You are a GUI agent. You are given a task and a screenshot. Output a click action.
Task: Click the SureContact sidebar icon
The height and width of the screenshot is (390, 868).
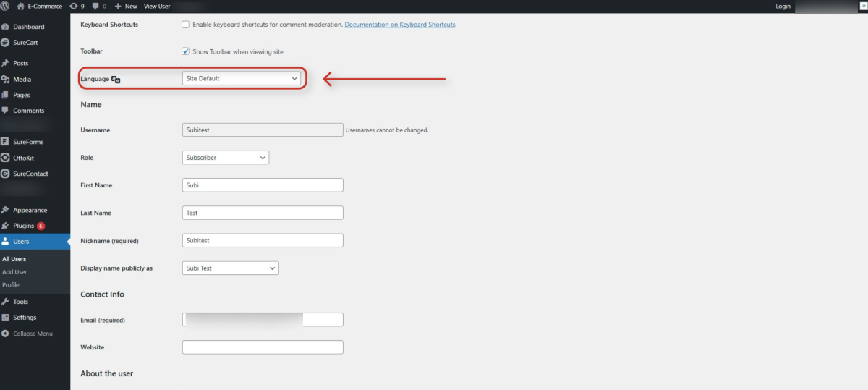[5, 174]
